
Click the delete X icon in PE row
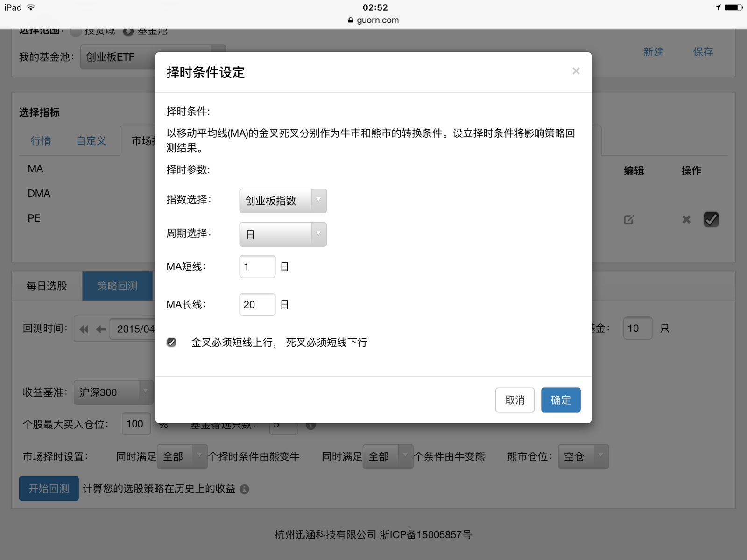(x=686, y=220)
